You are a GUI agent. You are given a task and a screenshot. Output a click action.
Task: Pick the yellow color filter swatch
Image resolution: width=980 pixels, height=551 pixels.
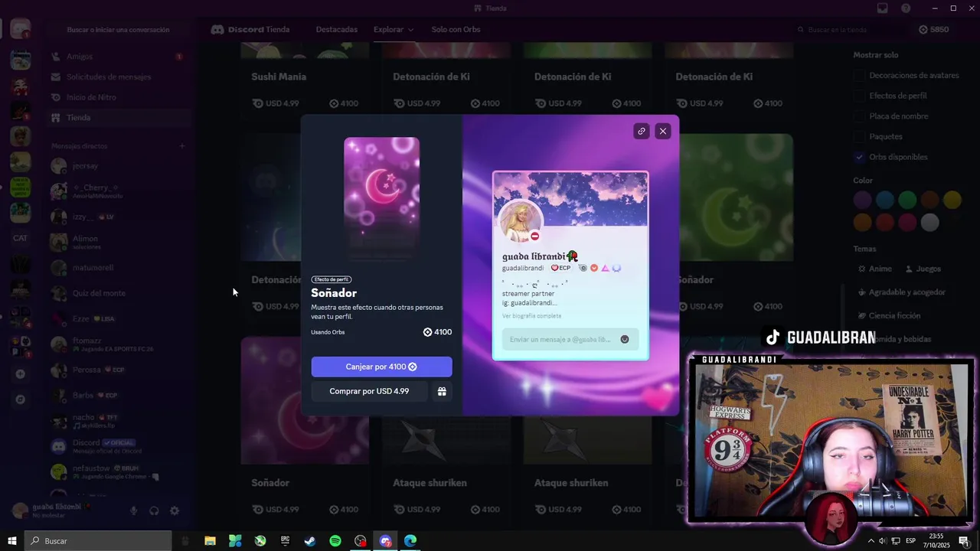pos(952,200)
